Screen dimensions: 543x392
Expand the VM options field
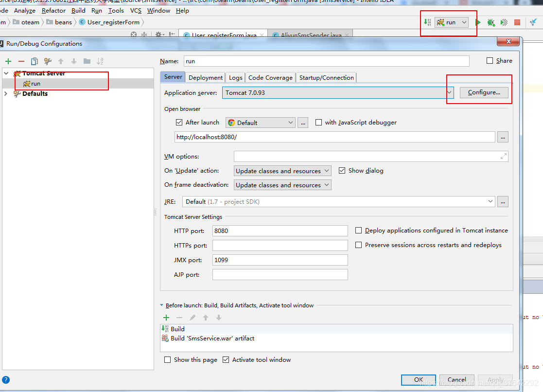(504, 156)
